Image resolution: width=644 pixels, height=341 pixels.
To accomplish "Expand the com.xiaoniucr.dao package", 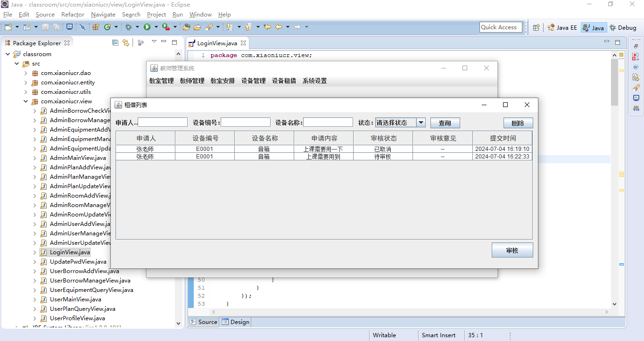I will pos(26,73).
